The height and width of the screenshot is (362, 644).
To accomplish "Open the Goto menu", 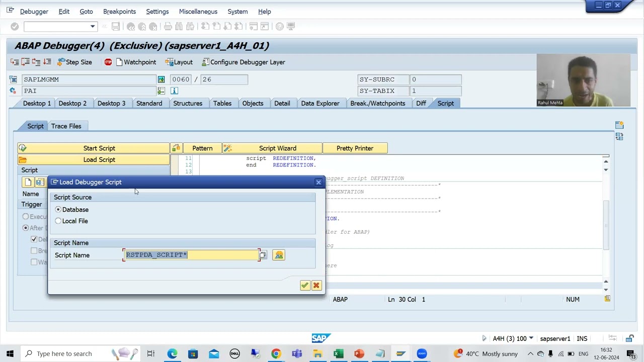I will [x=86, y=12].
